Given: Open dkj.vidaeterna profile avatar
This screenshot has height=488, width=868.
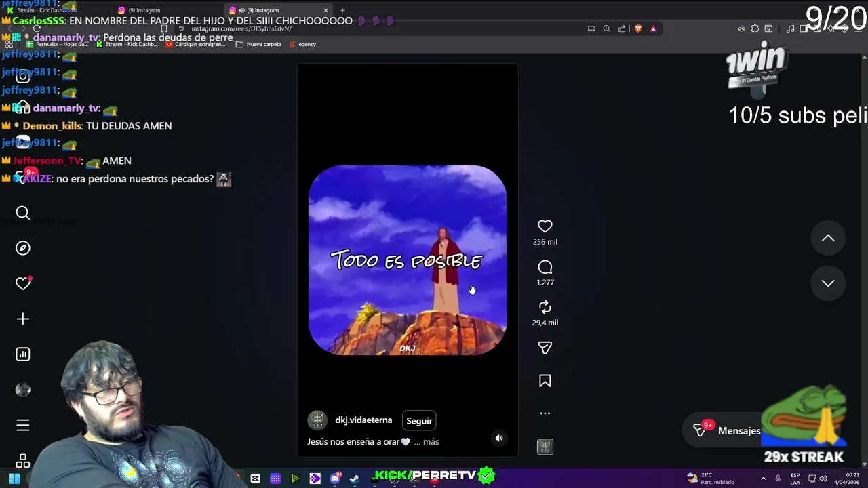Looking at the screenshot, I should (x=317, y=420).
